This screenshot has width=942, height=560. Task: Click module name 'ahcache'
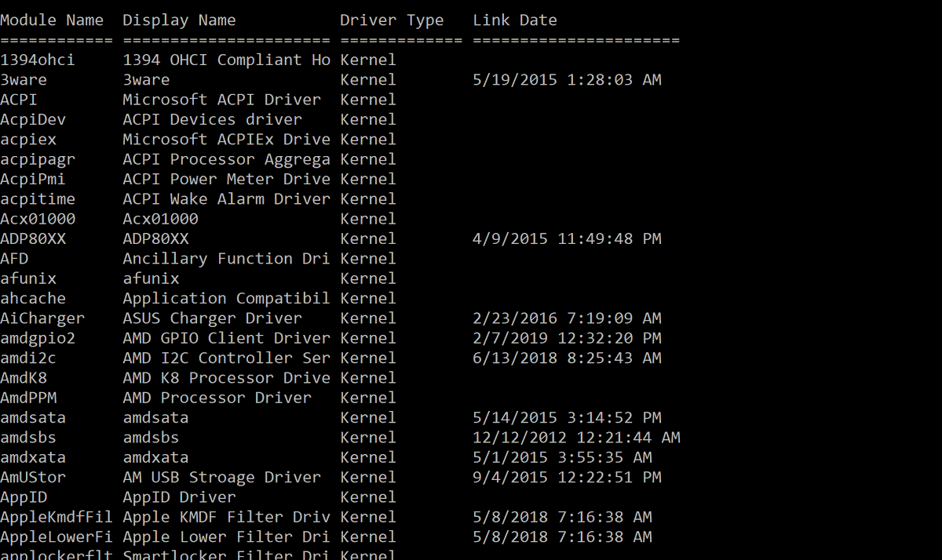[33, 298]
